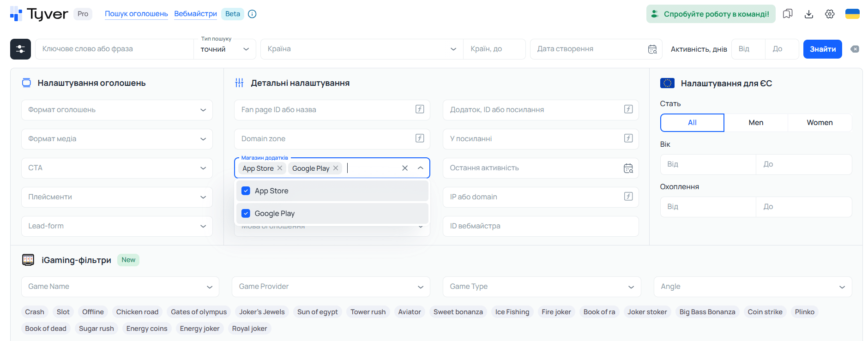
Task: Uncheck the App Store checkbox
Action: tap(246, 191)
